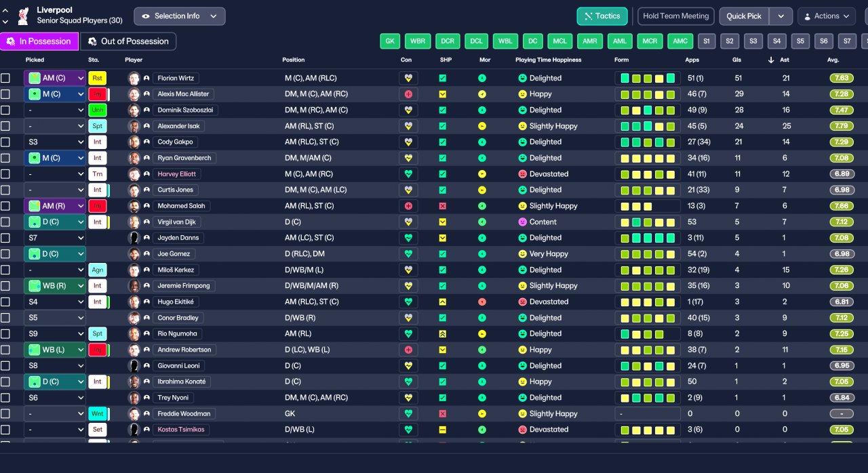This screenshot has width=868, height=473.
Task: Open Virgil van Dijk's player name button
Action: (x=176, y=222)
